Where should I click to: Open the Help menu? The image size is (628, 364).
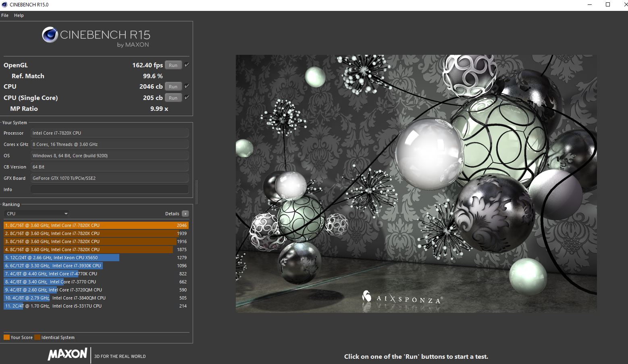(19, 15)
